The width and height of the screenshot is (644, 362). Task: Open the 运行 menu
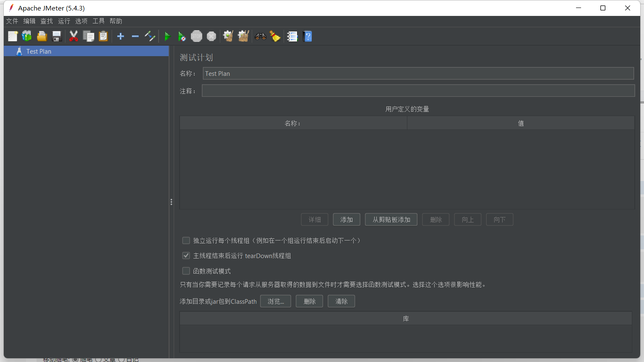coord(64,21)
